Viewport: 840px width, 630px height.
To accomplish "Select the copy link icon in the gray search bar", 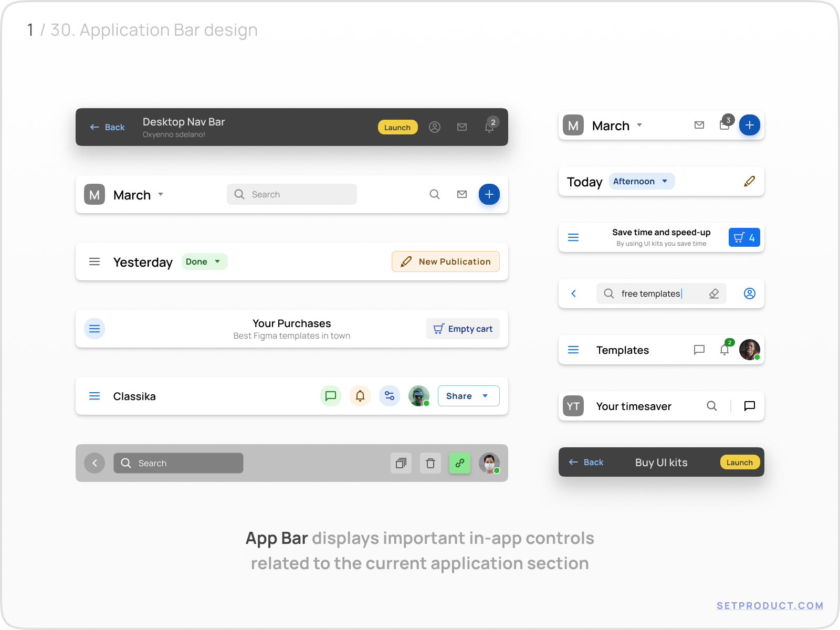I will [459, 463].
